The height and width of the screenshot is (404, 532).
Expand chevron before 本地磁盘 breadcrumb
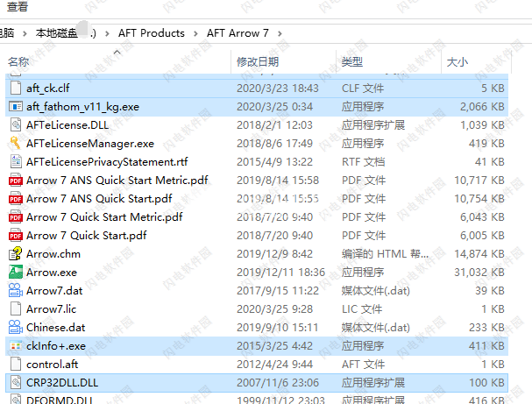point(25,33)
